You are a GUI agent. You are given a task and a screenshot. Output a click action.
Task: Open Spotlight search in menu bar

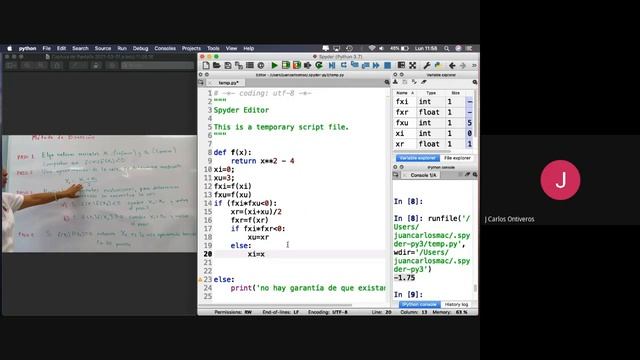(x=447, y=48)
